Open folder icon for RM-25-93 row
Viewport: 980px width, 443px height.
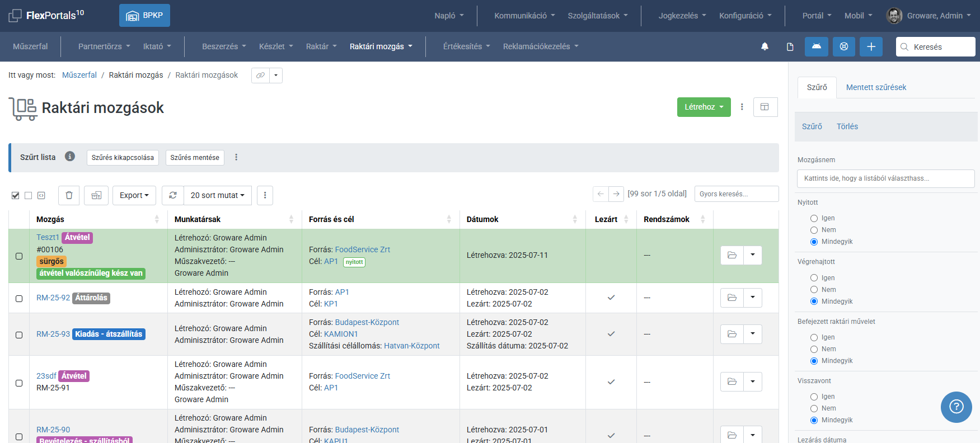click(732, 334)
